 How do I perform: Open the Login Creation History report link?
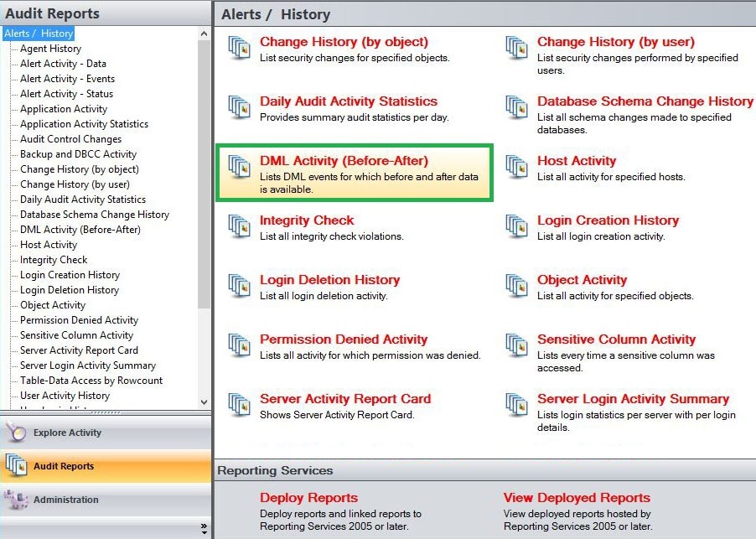(608, 220)
